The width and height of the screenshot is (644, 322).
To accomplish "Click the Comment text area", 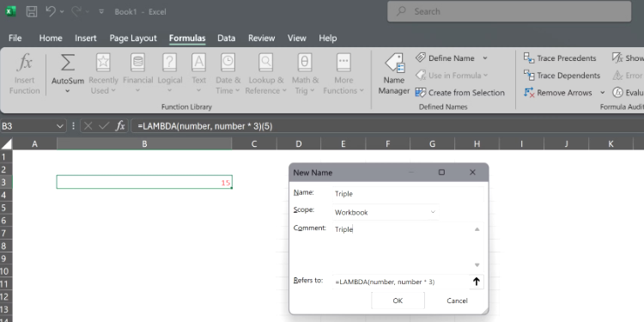I will pos(401,246).
